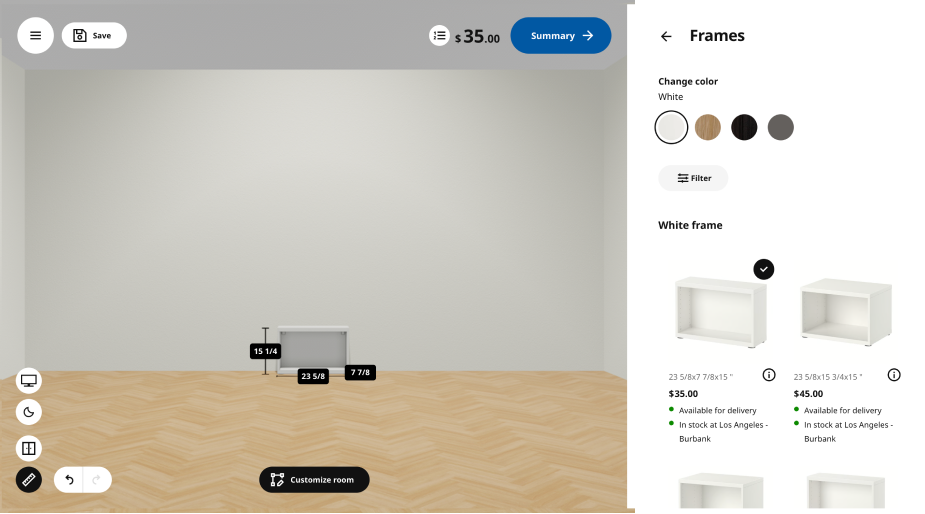The image size is (925, 514).
Task: Click the Save button
Action: (x=94, y=35)
